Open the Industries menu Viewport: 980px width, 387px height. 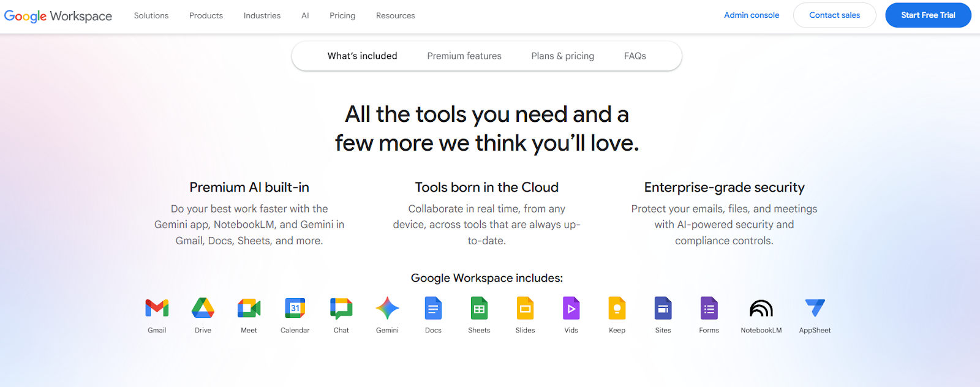pyautogui.click(x=262, y=16)
